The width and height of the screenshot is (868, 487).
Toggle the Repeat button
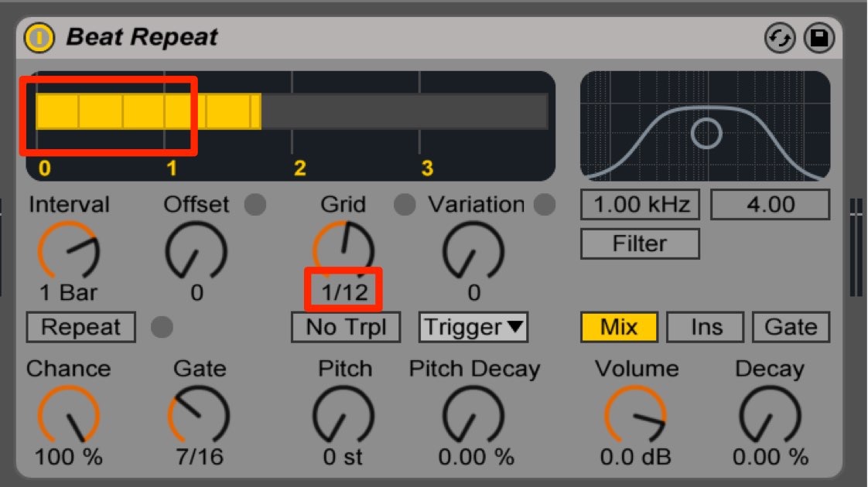point(80,327)
